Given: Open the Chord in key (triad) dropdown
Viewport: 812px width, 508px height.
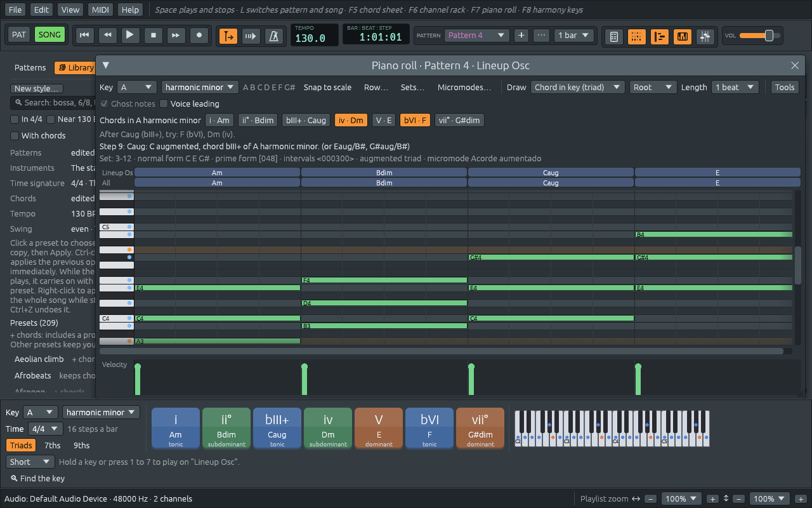Looking at the screenshot, I should click(578, 87).
